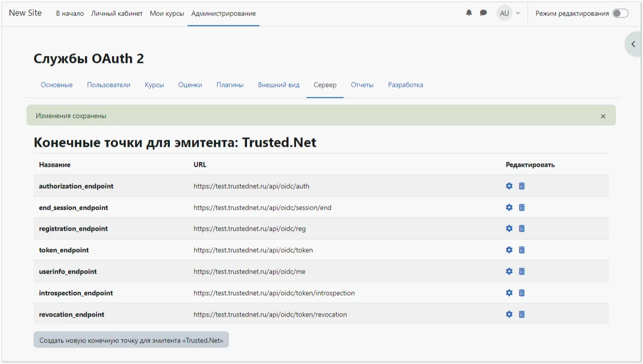Open the Администрирование menu item
Viewport: 643px width, 364px height.
tap(223, 13)
